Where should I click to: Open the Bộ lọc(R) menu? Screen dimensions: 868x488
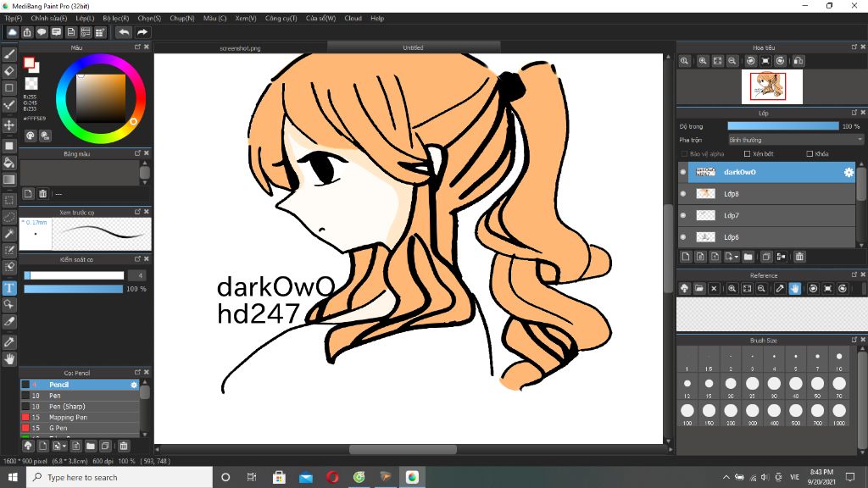tap(115, 19)
